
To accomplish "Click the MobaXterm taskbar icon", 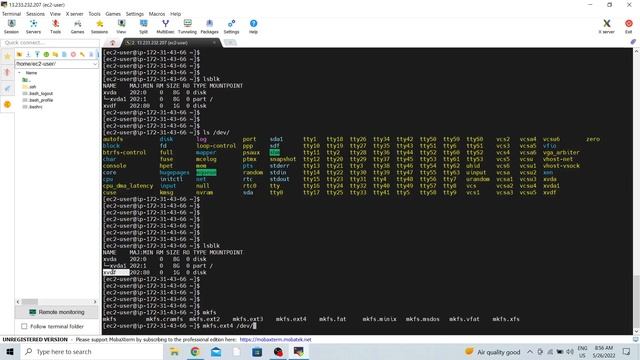I will (x=299, y=351).
